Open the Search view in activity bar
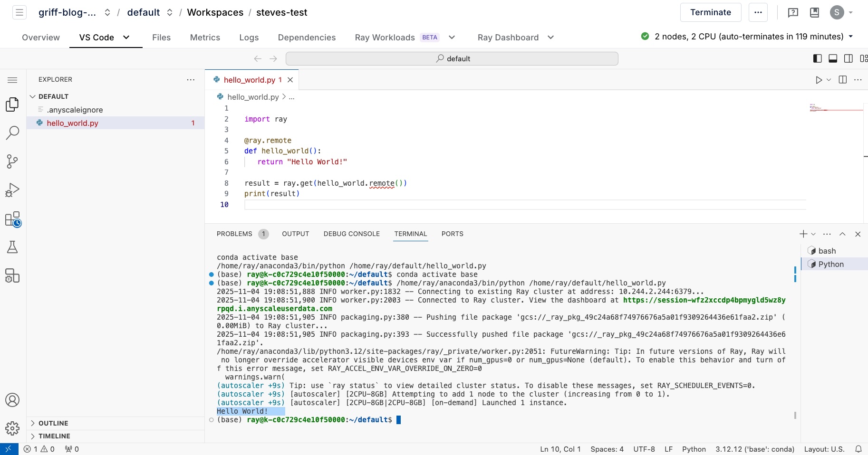The image size is (868, 455). coord(12,133)
